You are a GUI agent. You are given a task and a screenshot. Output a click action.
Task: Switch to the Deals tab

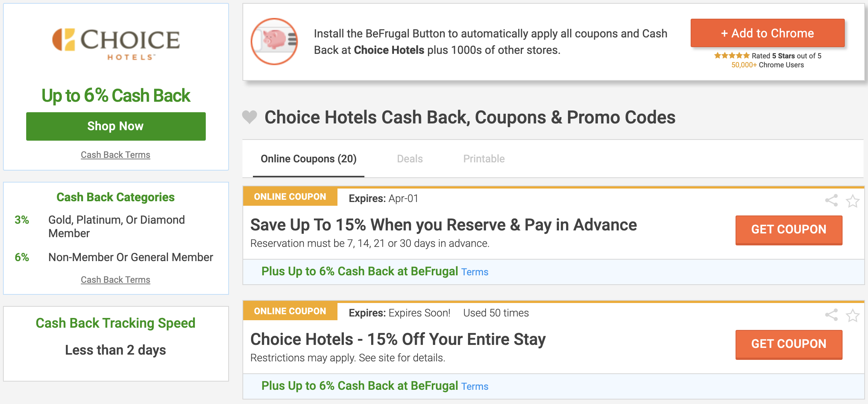pos(410,159)
